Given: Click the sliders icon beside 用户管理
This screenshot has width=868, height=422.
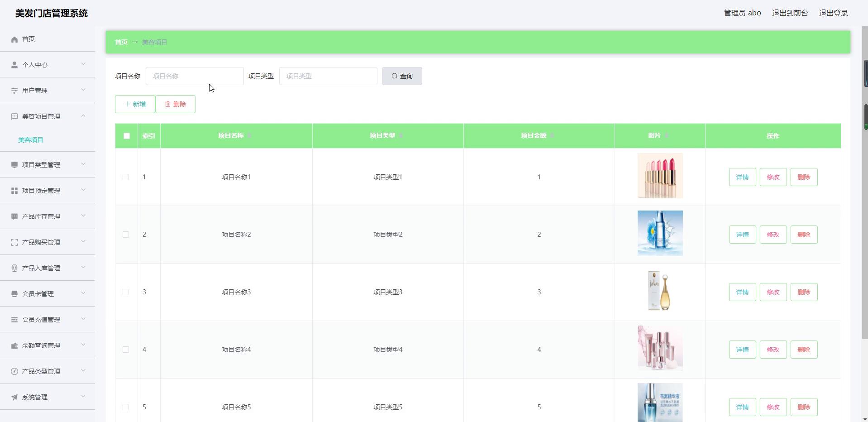Looking at the screenshot, I should (x=14, y=91).
